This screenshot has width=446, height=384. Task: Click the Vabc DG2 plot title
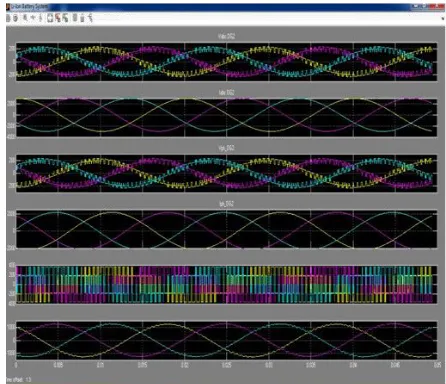click(226, 36)
